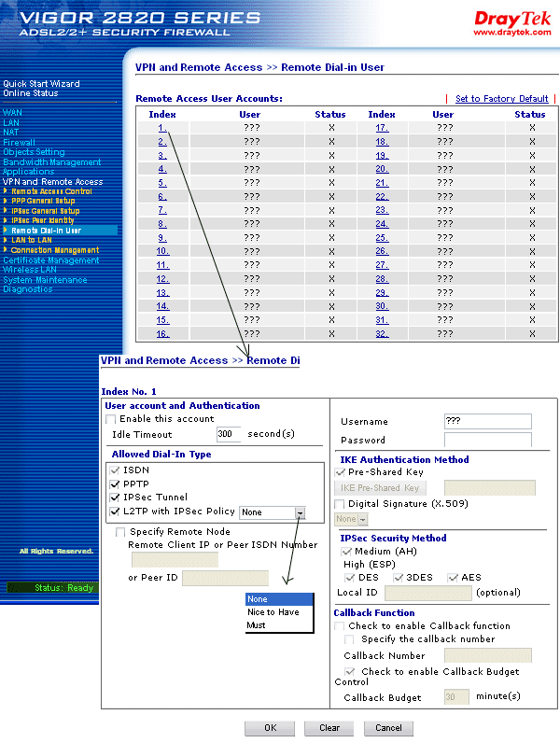Go to Quick Start Wizard

[x=41, y=84]
